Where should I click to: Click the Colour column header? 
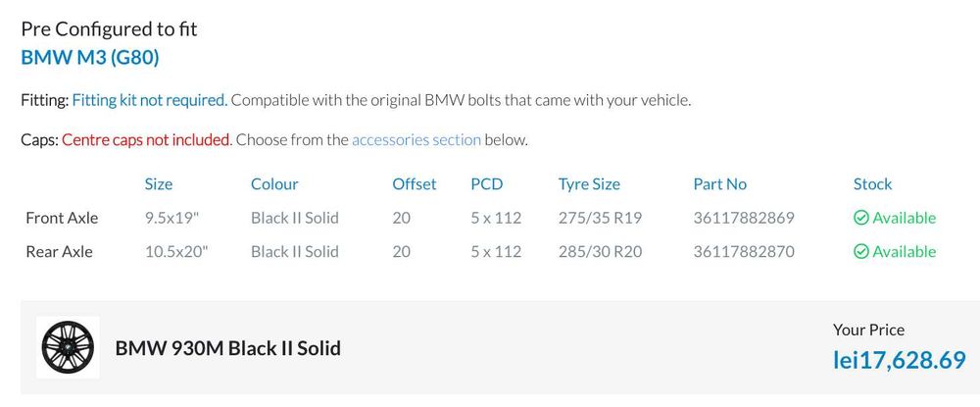(274, 184)
